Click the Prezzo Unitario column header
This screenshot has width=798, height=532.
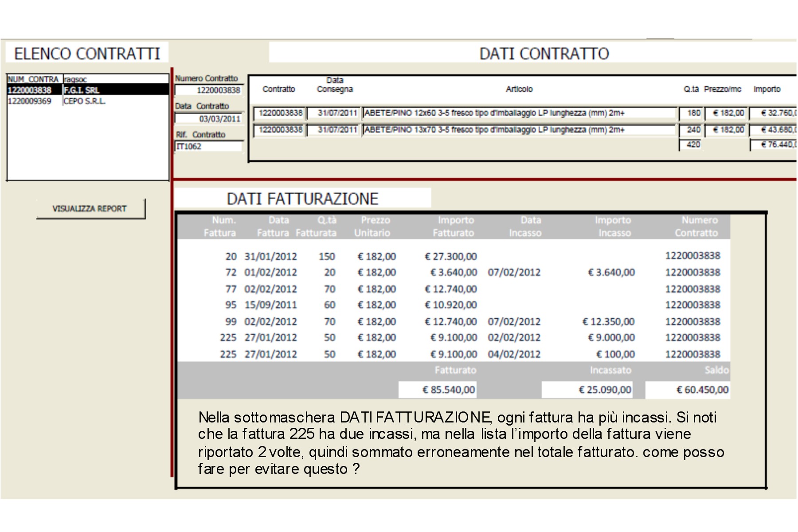(372, 227)
